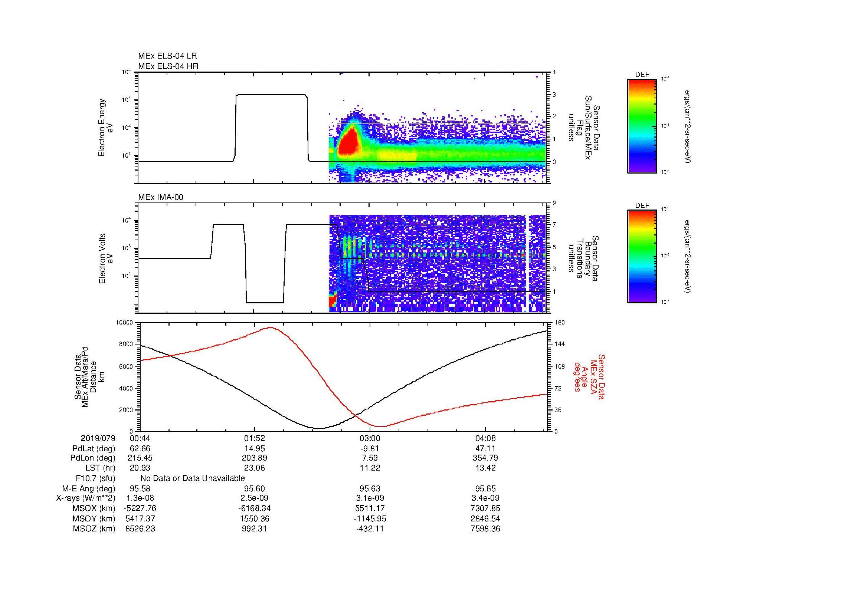Click the MSOZ value 7598.36
This screenshot has width=868, height=613.
pos(485,529)
